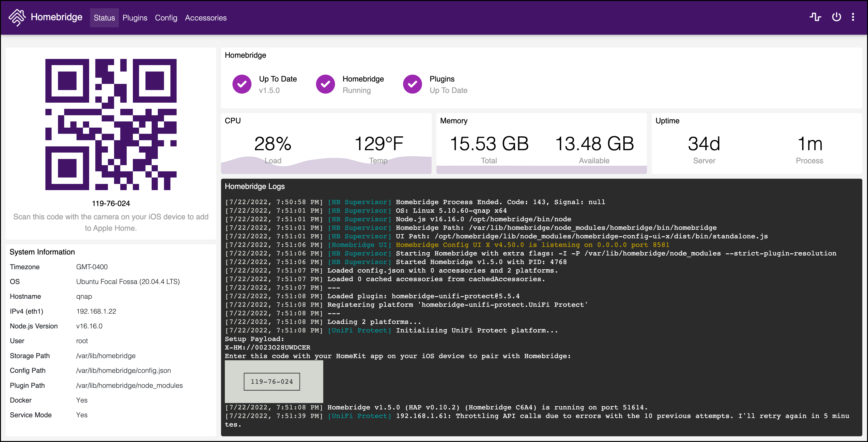This screenshot has width=868, height=442.
Task: Click the Plugins Up To Date checkmark icon
Action: point(412,84)
